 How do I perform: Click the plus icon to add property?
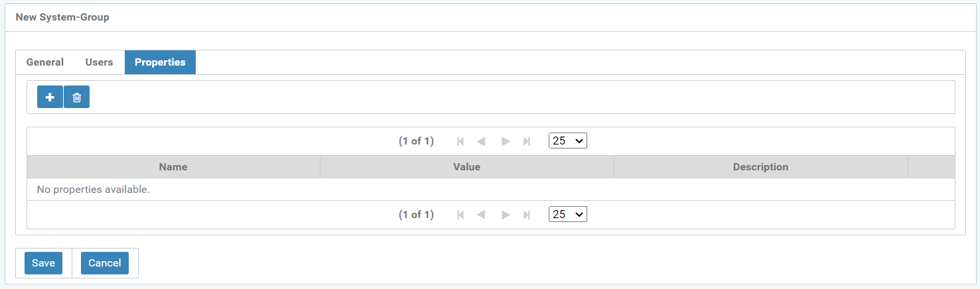50,97
